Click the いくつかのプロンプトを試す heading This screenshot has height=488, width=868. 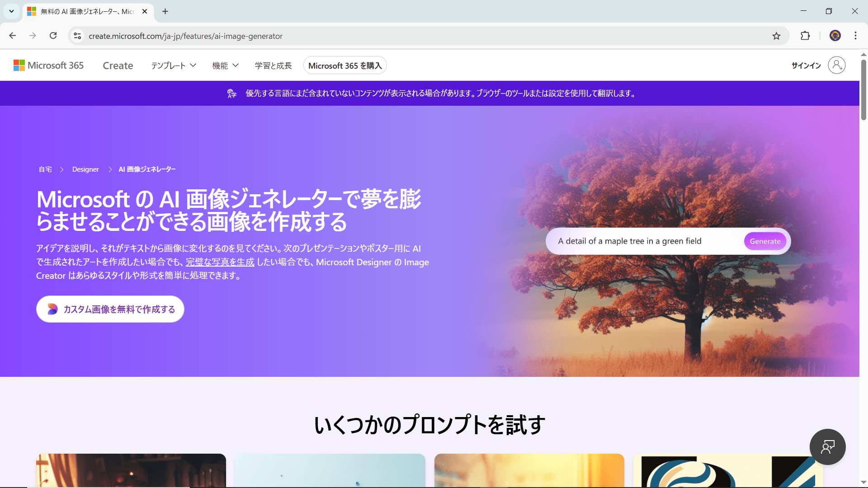pos(429,425)
